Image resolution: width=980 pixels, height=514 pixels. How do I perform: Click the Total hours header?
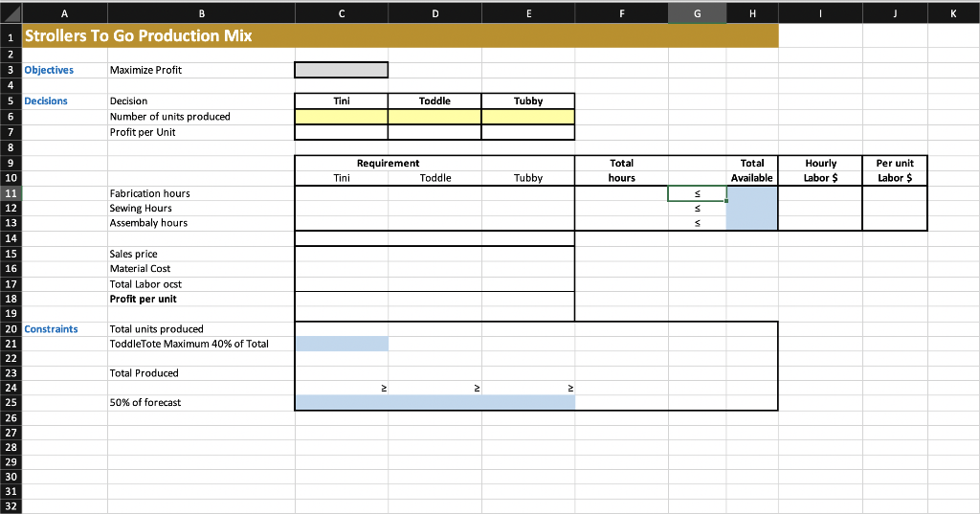click(621, 170)
